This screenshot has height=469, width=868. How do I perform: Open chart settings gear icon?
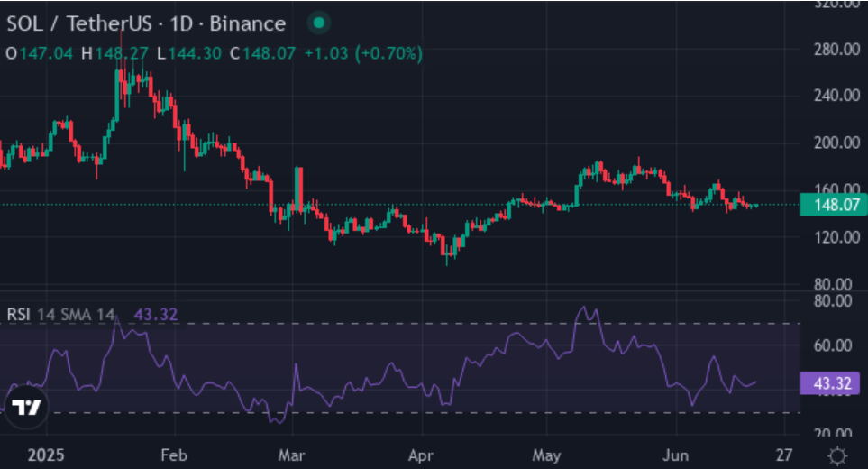(837, 455)
